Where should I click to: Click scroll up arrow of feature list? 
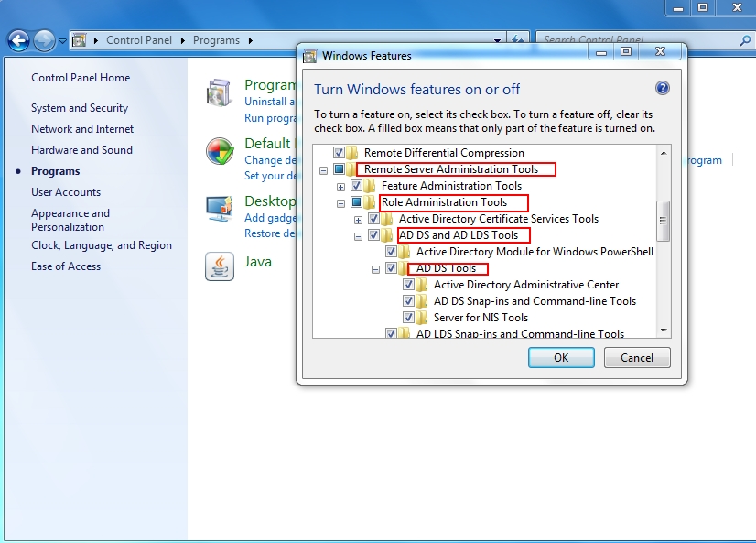[x=664, y=153]
